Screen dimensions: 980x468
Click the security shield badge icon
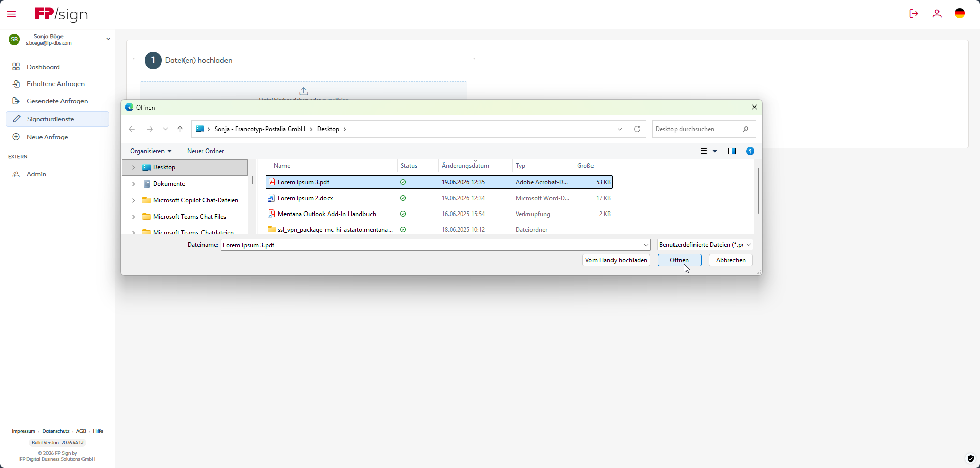(x=970, y=458)
